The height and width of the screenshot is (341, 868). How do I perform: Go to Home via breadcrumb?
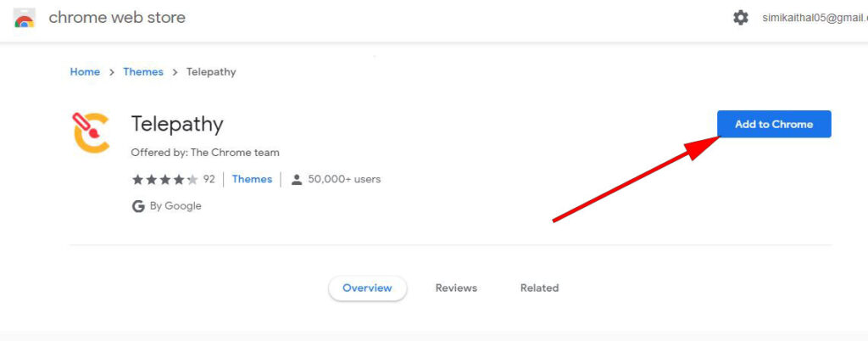pos(85,72)
